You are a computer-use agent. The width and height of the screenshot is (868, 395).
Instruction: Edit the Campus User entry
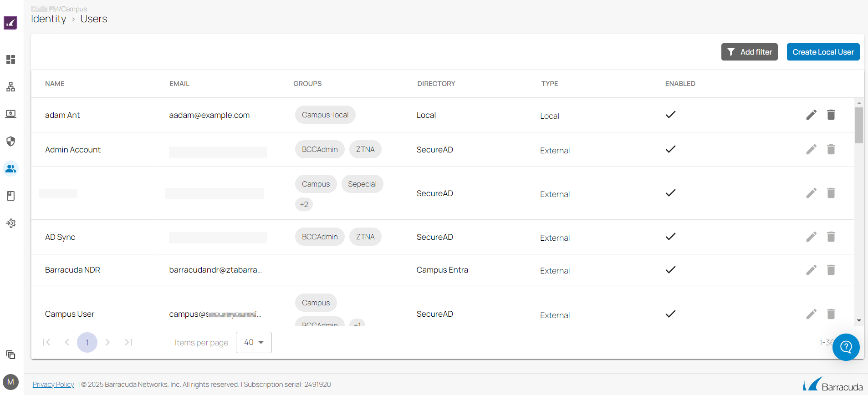[x=811, y=314]
